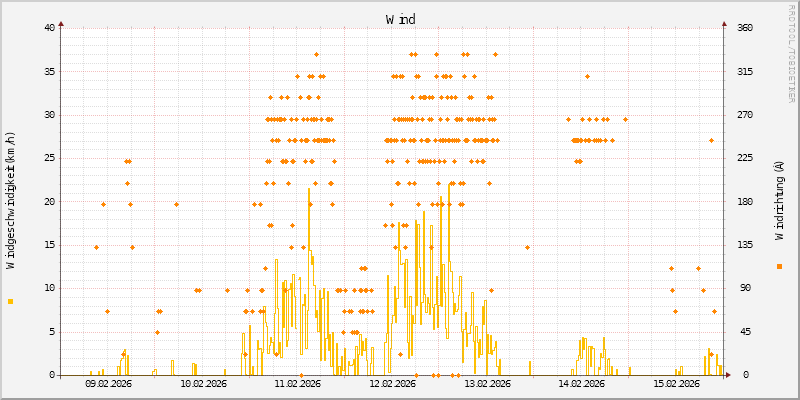Click the arrowhead atop the left axis

coord(61,22)
